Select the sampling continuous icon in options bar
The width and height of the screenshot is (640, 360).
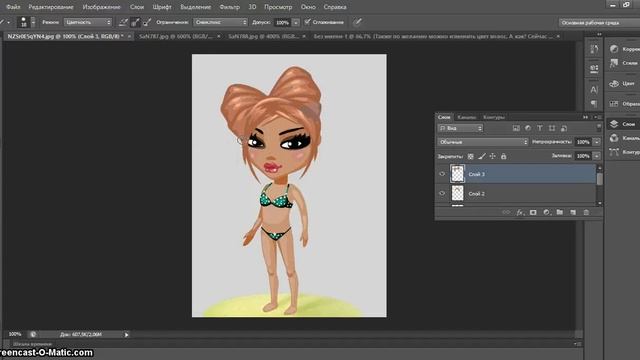123,22
